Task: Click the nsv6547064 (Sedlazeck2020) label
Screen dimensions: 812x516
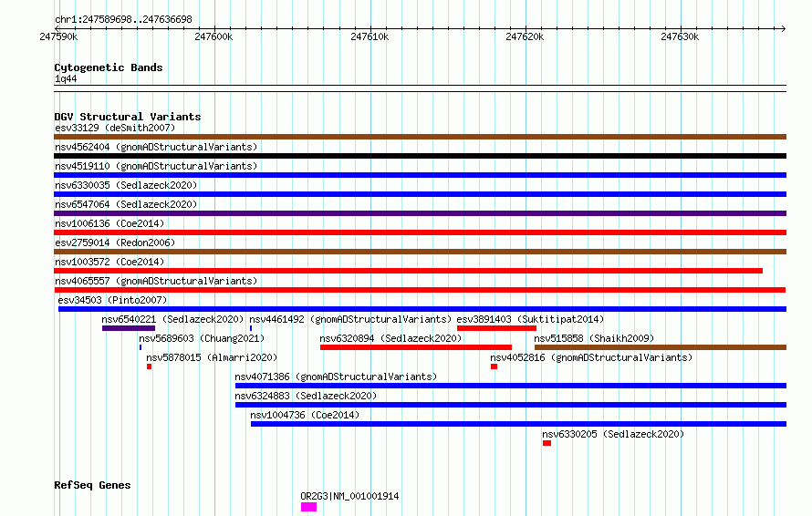Action: click(126, 204)
